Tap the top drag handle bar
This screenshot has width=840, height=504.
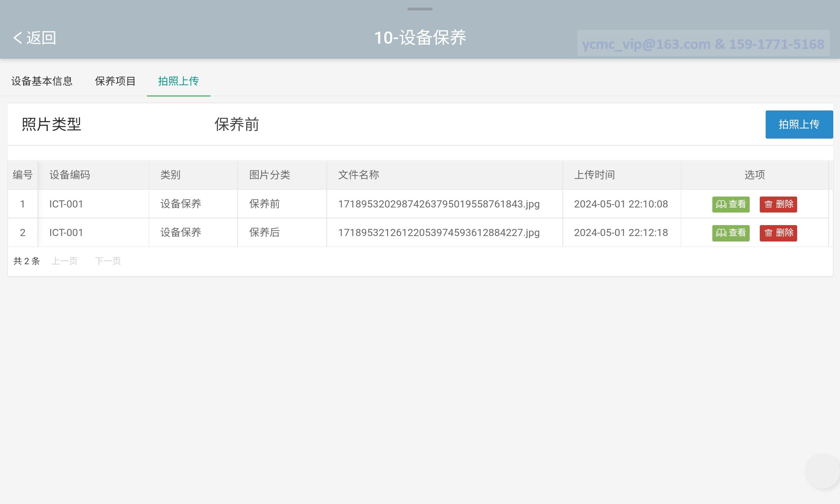[x=420, y=9]
